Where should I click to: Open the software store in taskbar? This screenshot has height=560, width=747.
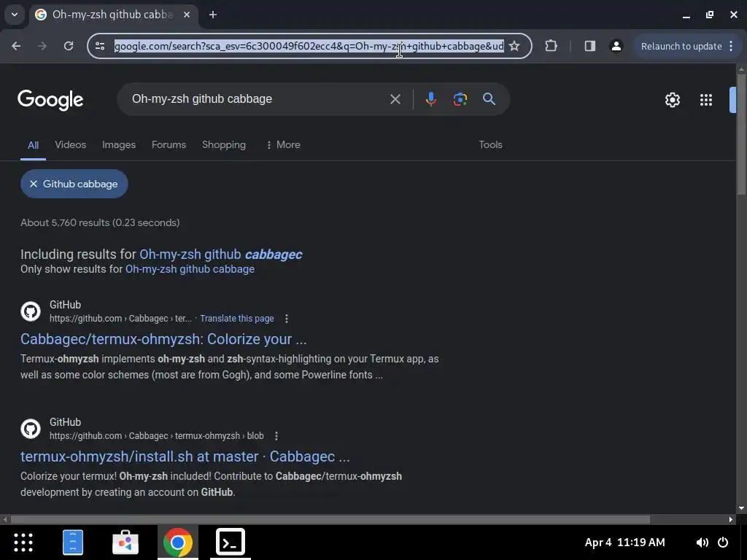125,542
